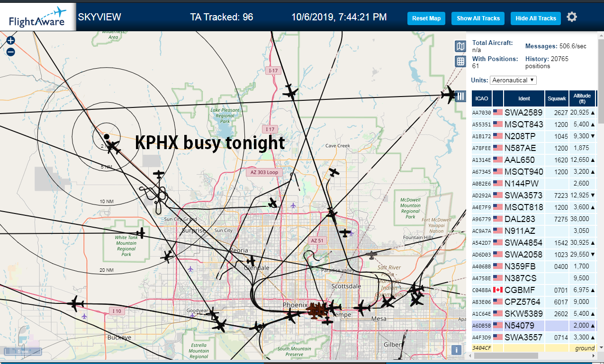Open the Units dropdown
This screenshot has height=364, width=604.
513,80
